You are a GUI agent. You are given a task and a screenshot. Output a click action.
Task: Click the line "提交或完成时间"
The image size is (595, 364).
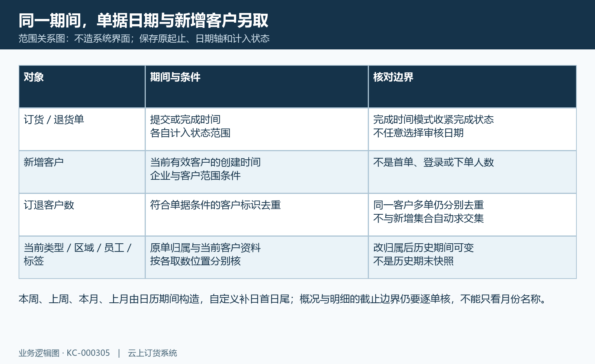pyautogui.click(x=185, y=120)
